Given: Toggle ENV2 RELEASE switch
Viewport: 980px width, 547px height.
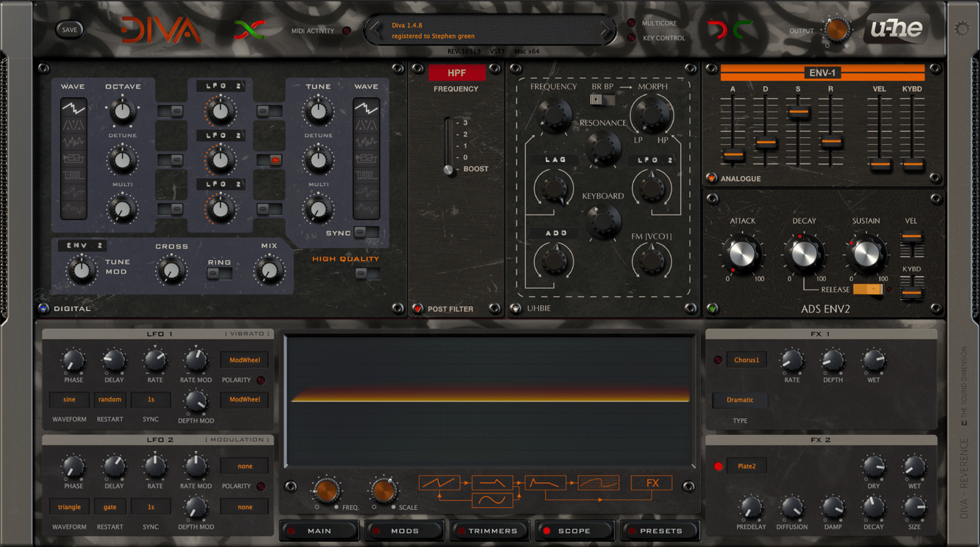Looking at the screenshot, I should (x=868, y=289).
